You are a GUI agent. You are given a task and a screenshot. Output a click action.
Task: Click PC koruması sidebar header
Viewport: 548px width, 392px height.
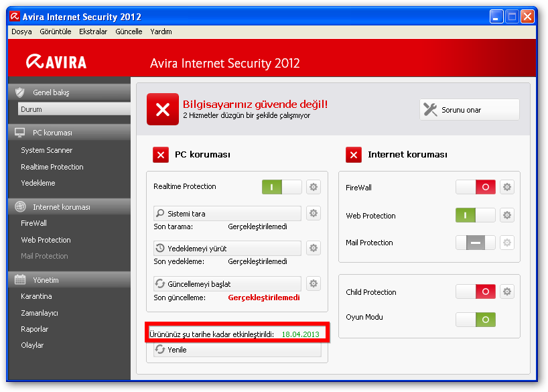click(69, 133)
